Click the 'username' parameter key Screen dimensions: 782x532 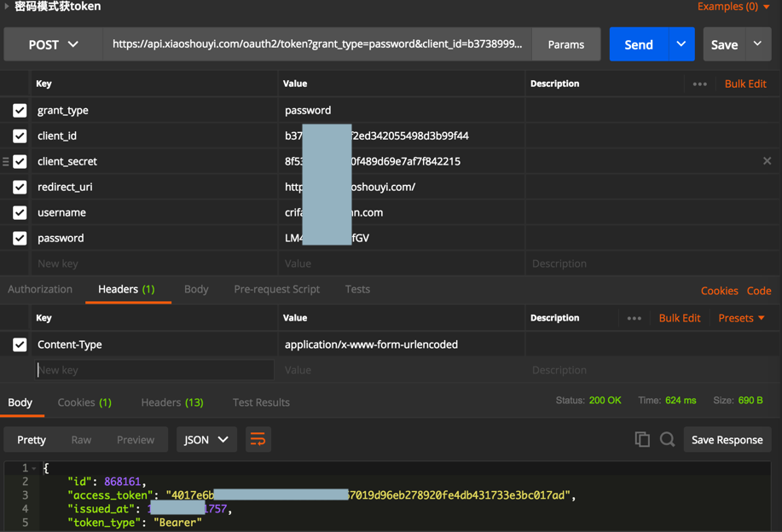[x=62, y=212]
